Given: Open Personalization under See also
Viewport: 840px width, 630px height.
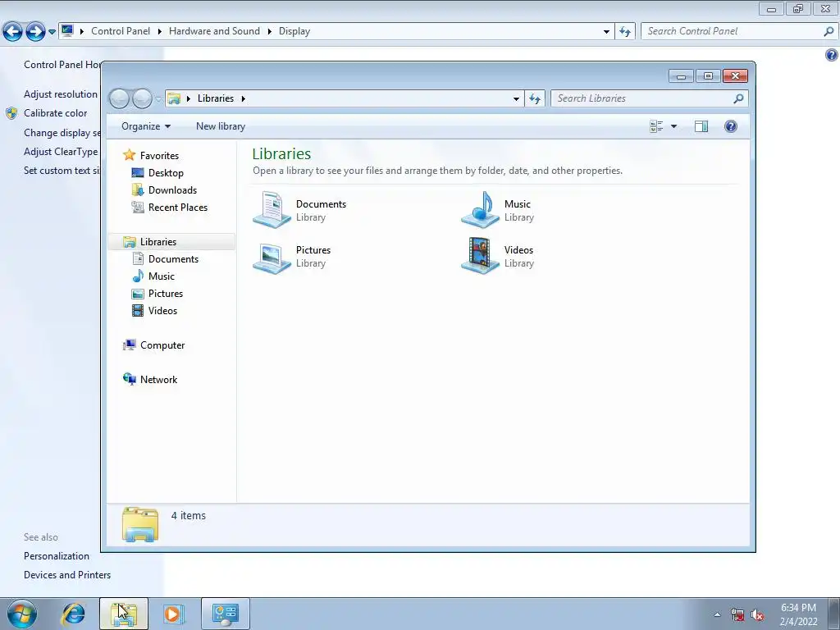Looking at the screenshot, I should (x=57, y=556).
